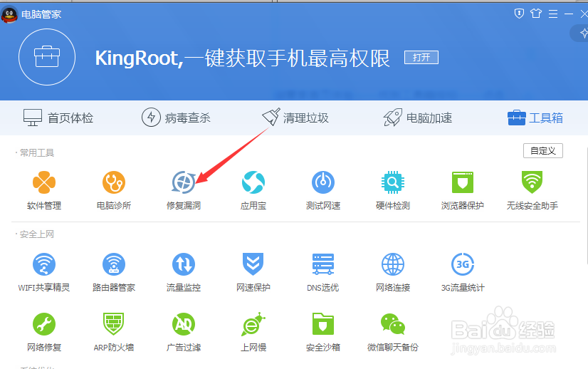Viewport: 588px width, 369px height.
Task: Open 安全沙箱 security sandbox
Action: tap(323, 332)
